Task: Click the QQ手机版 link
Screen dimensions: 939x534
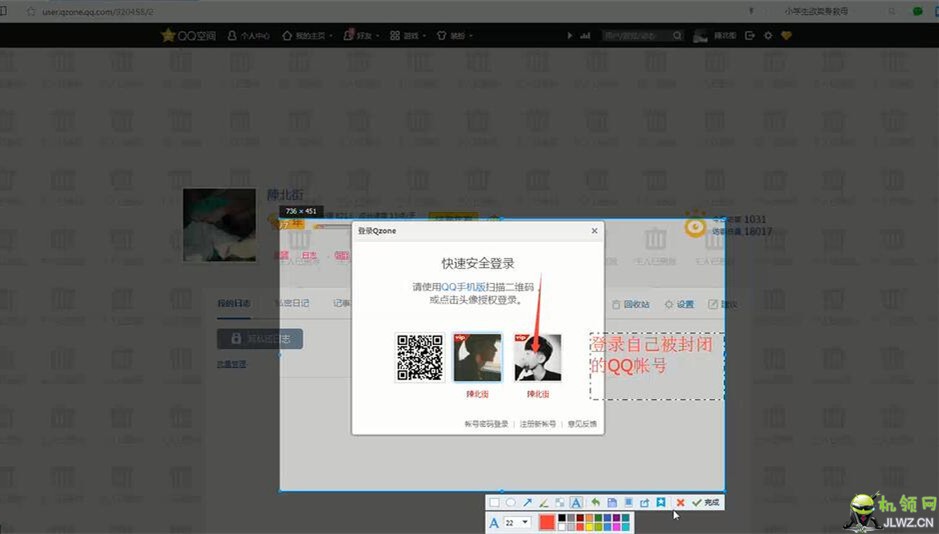Action: pyautogui.click(x=464, y=287)
